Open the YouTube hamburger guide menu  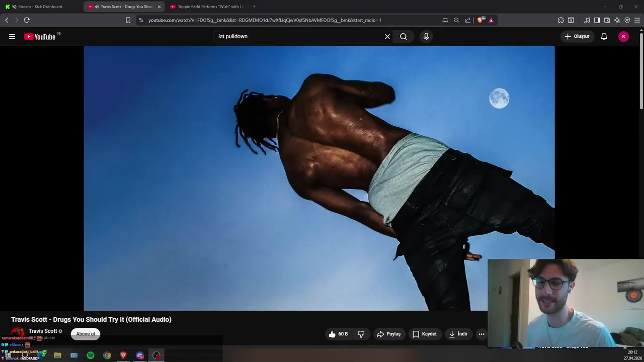click(12, 36)
